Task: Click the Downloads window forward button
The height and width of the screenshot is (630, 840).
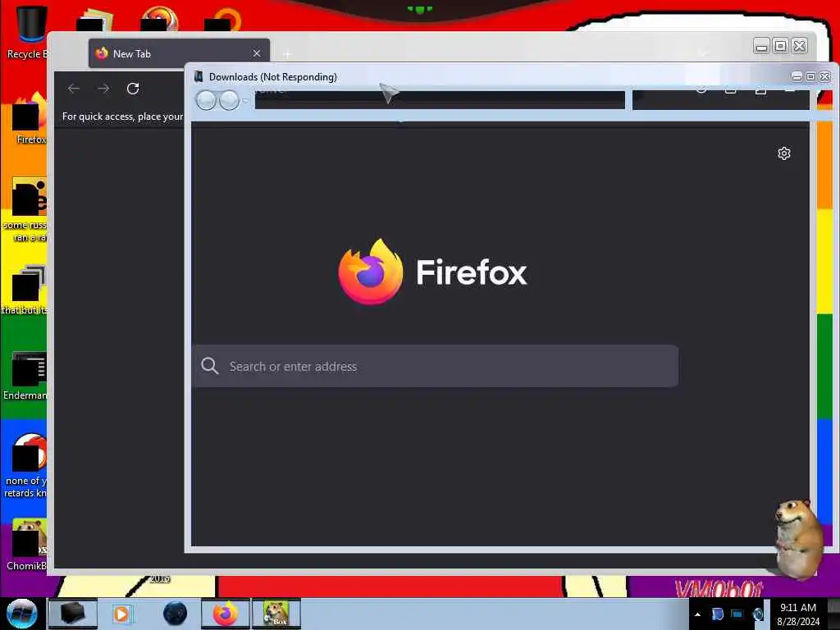Action: coord(230,100)
